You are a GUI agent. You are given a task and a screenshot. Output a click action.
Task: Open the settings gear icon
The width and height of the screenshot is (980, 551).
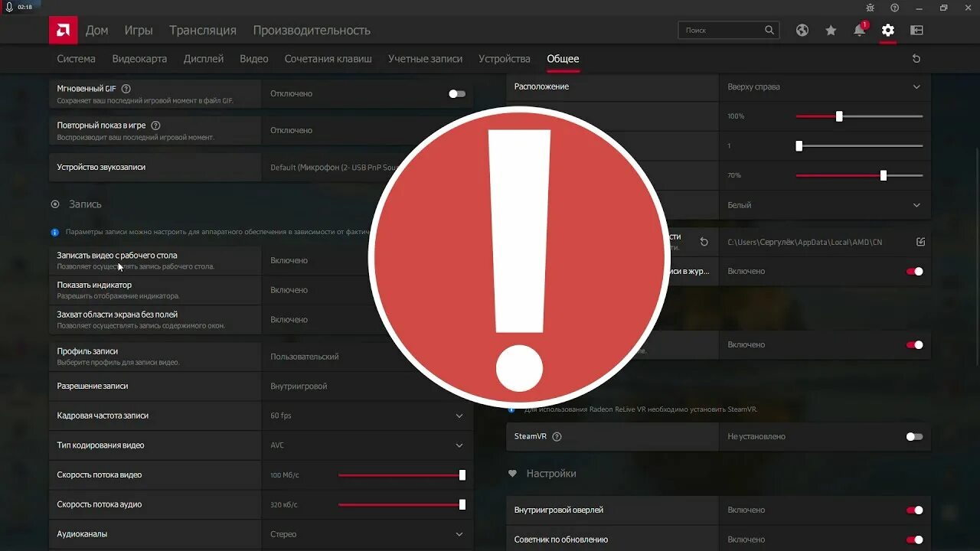click(887, 30)
